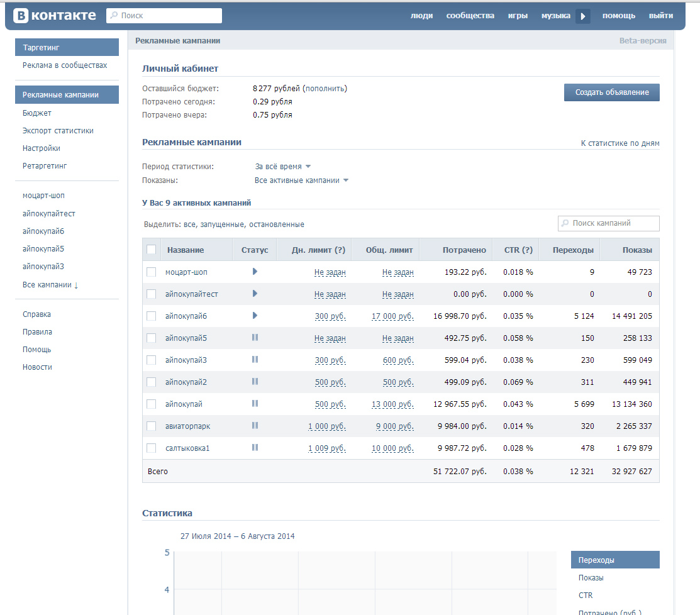Screen dimensions: 700x615
Task: Open 'Справка' in sidebar
Action: pos(36,314)
